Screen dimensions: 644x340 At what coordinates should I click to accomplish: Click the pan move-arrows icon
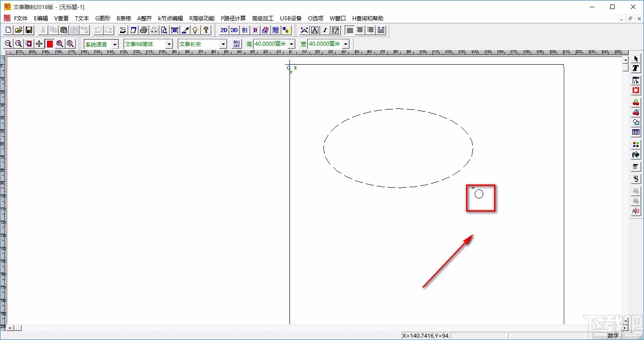[x=39, y=43]
